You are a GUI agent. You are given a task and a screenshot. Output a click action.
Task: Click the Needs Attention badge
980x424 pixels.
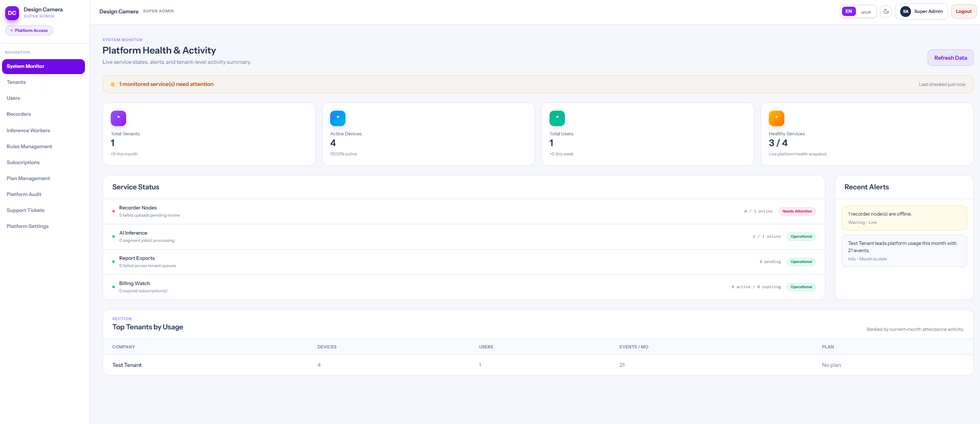(x=797, y=211)
